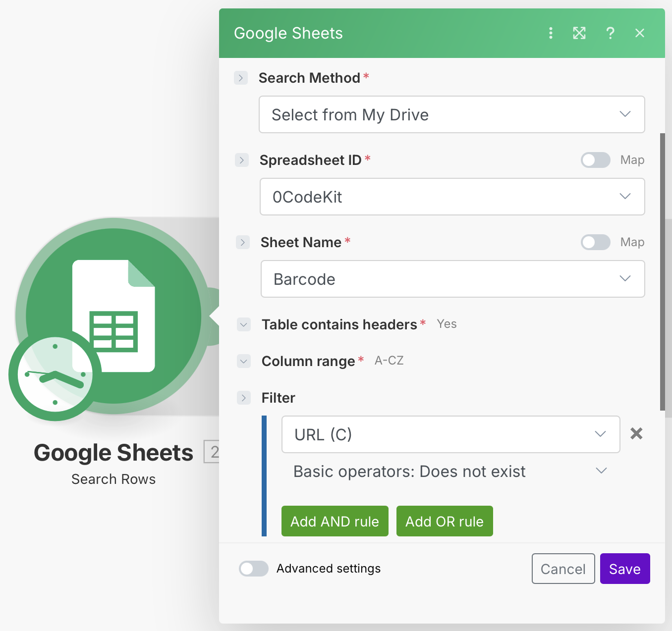672x631 pixels.
Task: Open the Search Method dropdown
Action: pyautogui.click(x=452, y=114)
